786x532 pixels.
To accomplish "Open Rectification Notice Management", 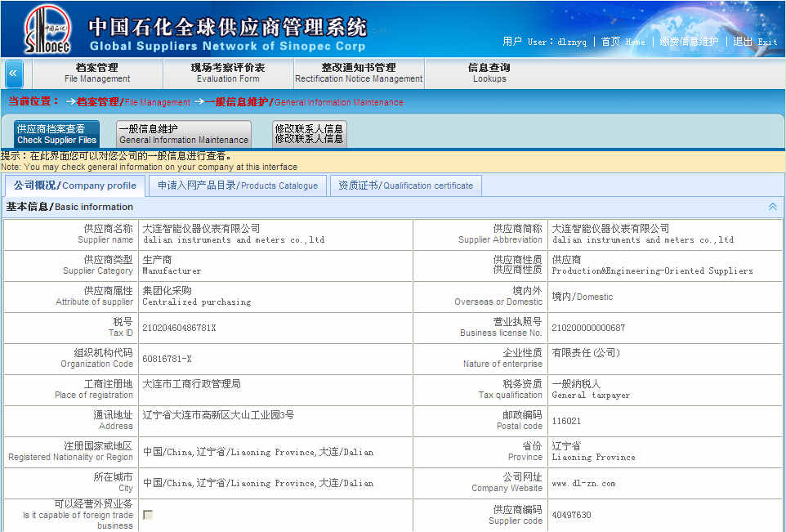I will coord(358,74).
